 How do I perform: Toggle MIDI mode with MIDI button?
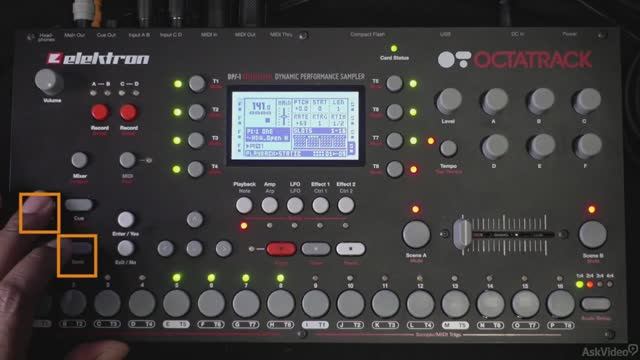(127, 160)
